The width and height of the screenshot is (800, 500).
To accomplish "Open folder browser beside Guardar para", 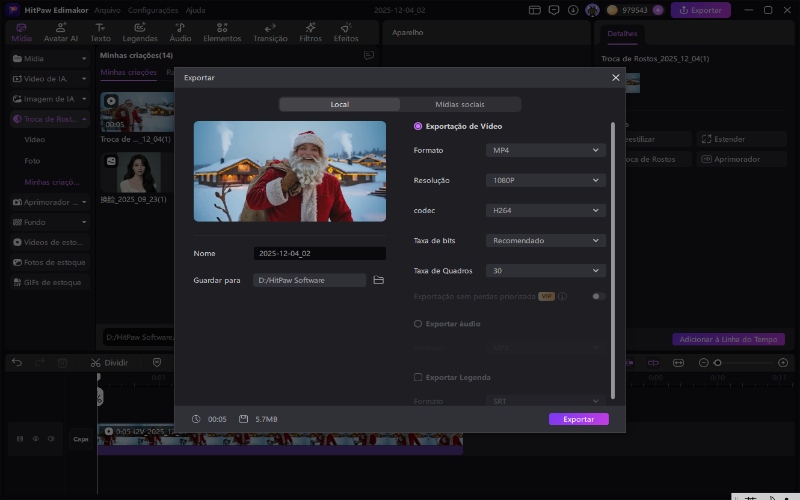I will pyautogui.click(x=379, y=281).
